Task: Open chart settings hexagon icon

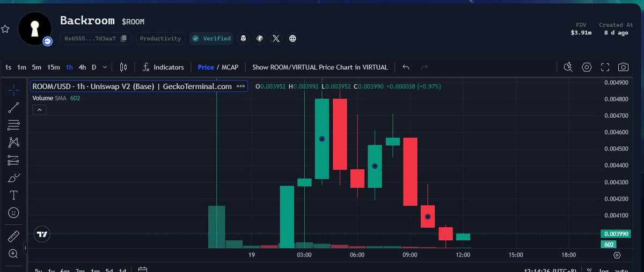Action: [587, 67]
